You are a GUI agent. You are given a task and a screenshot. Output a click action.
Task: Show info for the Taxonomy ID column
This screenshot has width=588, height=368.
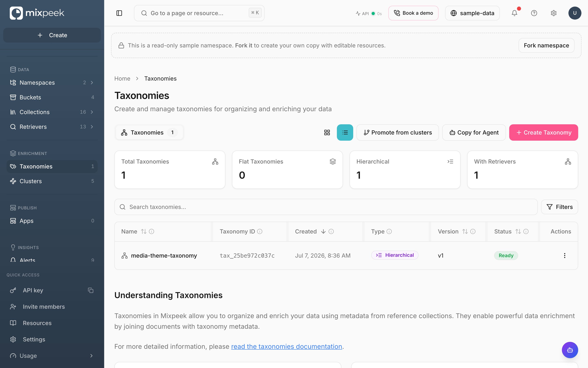[x=259, y=231]
